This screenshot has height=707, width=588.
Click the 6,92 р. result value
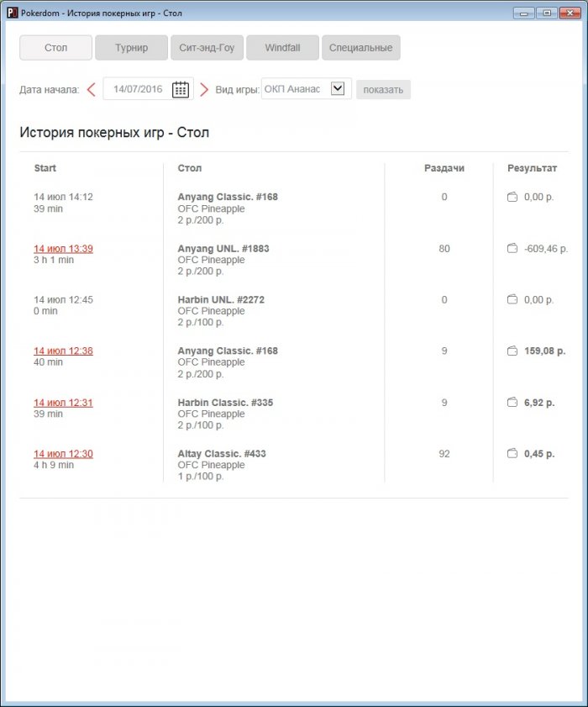click(539, 403)
